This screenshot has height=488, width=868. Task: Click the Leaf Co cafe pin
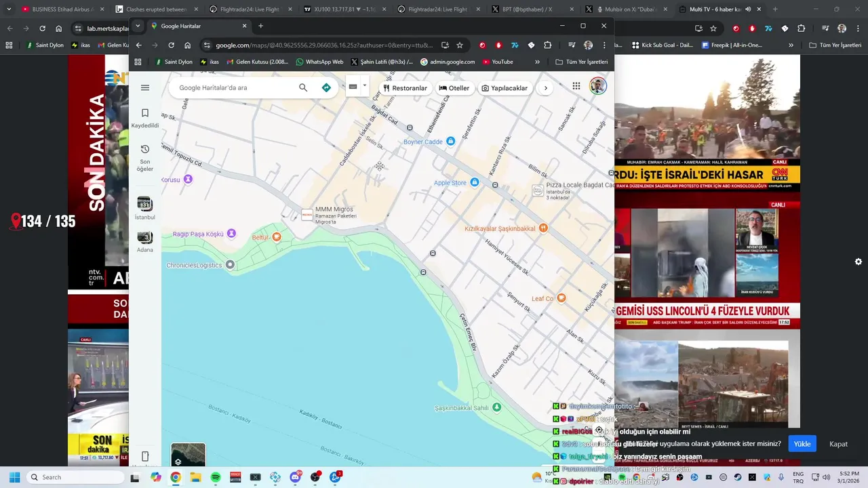pyautogui.click(x=561, y=298)
